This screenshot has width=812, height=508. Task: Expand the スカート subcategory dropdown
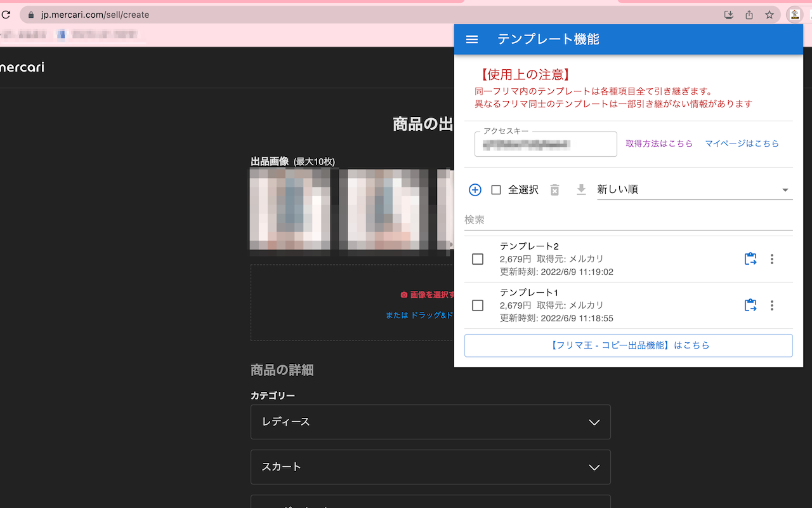point(431,467)
